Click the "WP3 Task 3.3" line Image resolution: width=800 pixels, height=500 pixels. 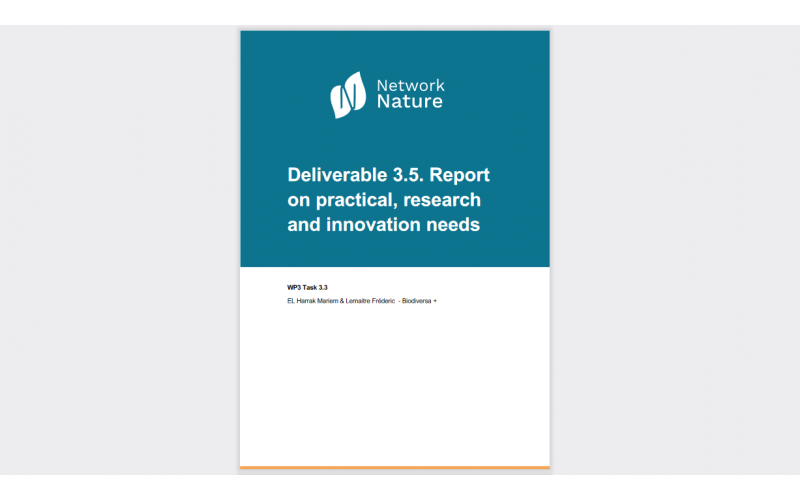307,288
